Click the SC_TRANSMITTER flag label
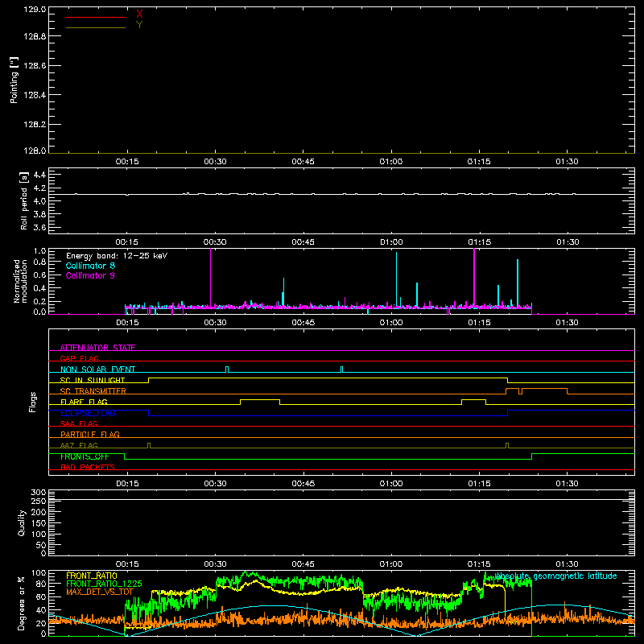The height and width of the screenshot is (644, 644). point(93,390)
